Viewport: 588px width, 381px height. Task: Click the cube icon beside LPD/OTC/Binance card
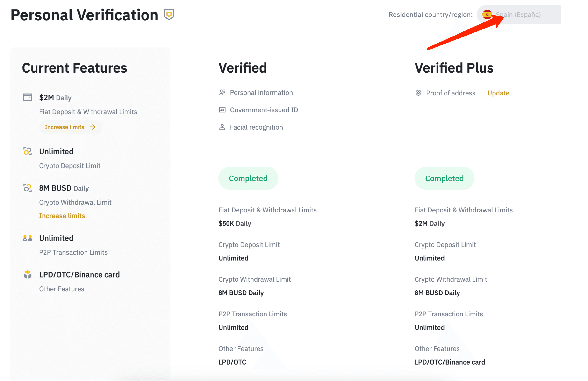click(x=28, y=274)
